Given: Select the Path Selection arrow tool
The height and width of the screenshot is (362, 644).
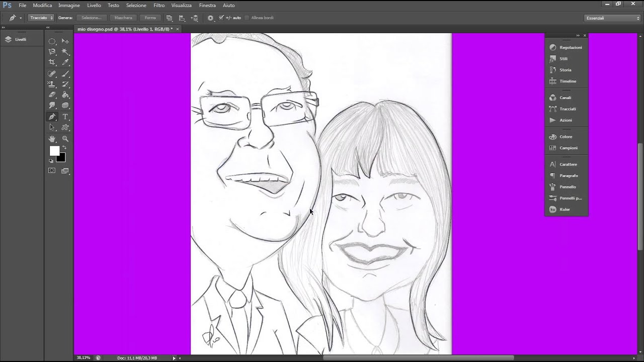Looking at the screenshot, I should click(52, 127).
